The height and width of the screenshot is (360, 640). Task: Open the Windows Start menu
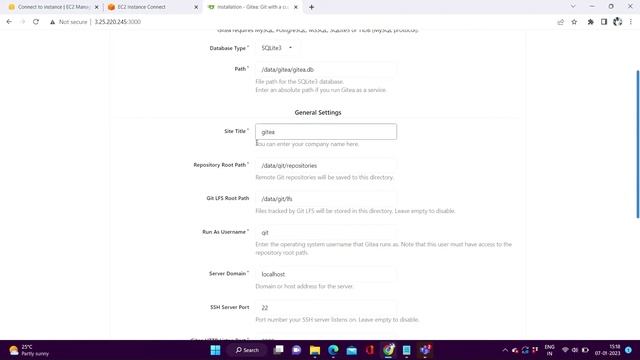click(x=216, y=350)
